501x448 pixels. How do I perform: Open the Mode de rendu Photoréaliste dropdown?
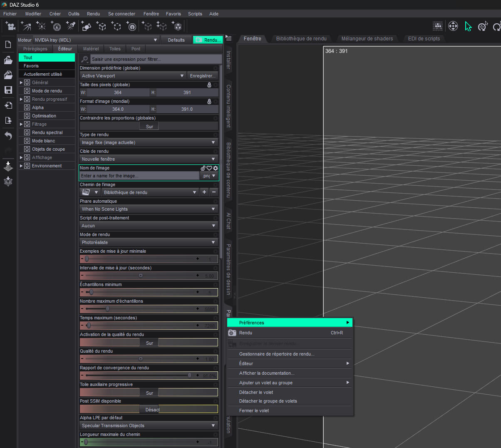[x=149, y=242]
